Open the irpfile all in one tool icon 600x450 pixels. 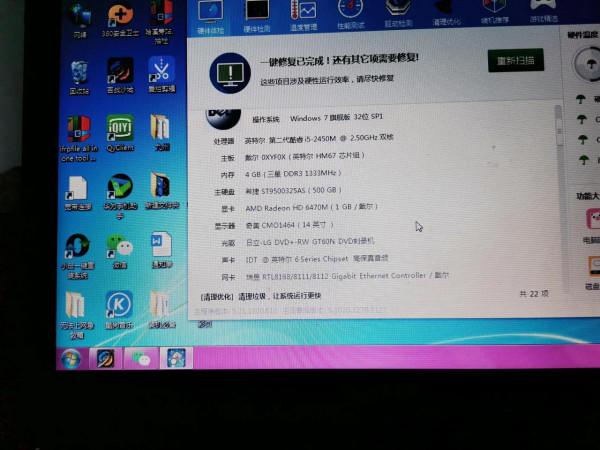pyautogui.click(x=78, y=138)
